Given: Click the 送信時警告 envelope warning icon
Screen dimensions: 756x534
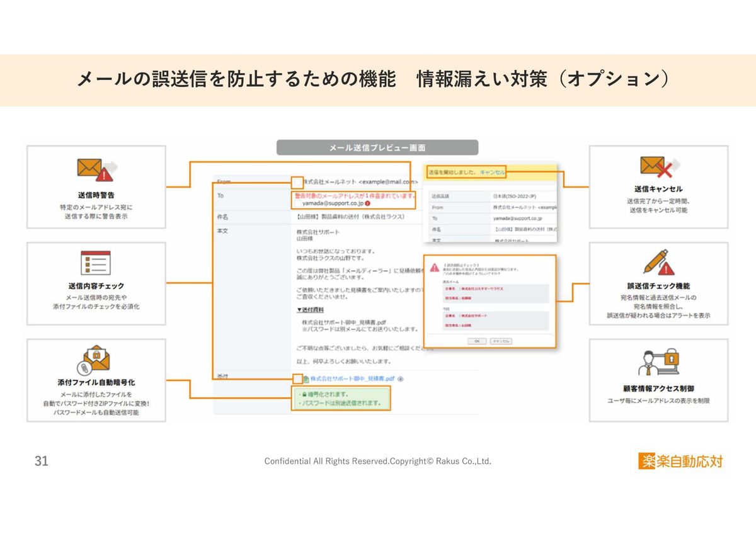Looking at the screenshot, I should coord(96,170).
